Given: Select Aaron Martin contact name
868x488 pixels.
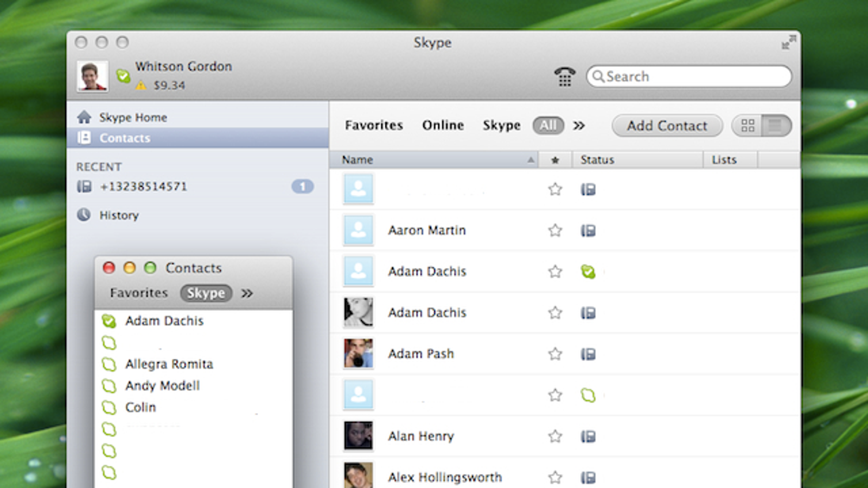Looking at the screenshot, I should pos(427,230).
